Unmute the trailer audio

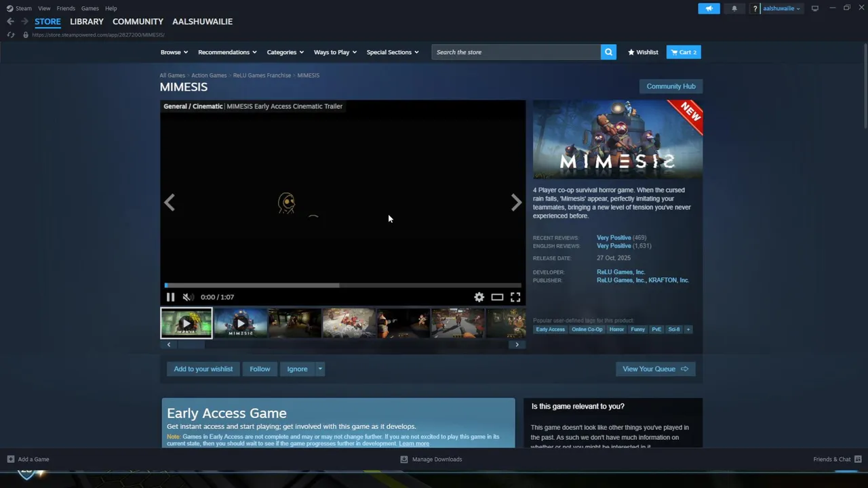[188, 297]
